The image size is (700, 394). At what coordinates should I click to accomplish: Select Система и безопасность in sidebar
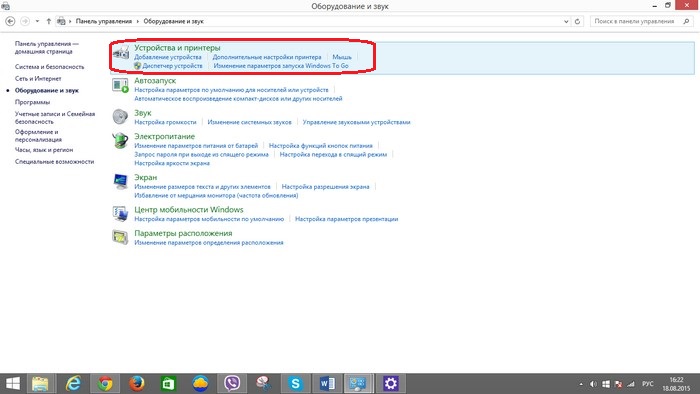(50, 66)
